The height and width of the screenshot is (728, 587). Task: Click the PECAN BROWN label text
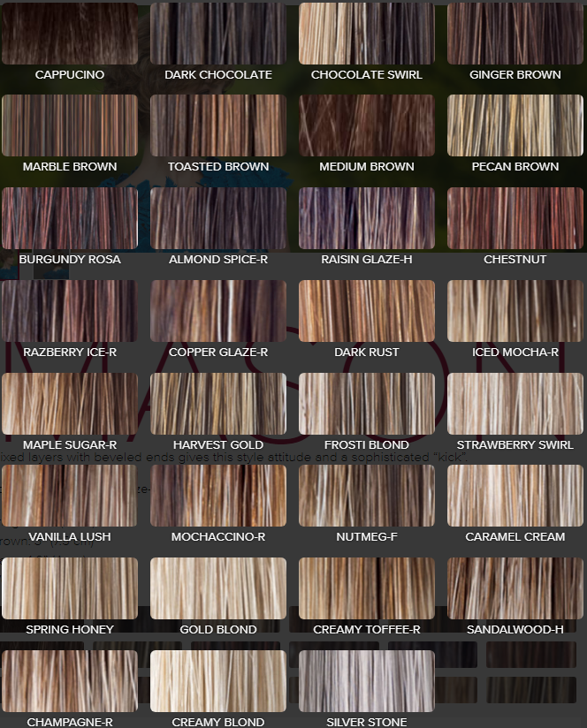(x=515, y=167)
